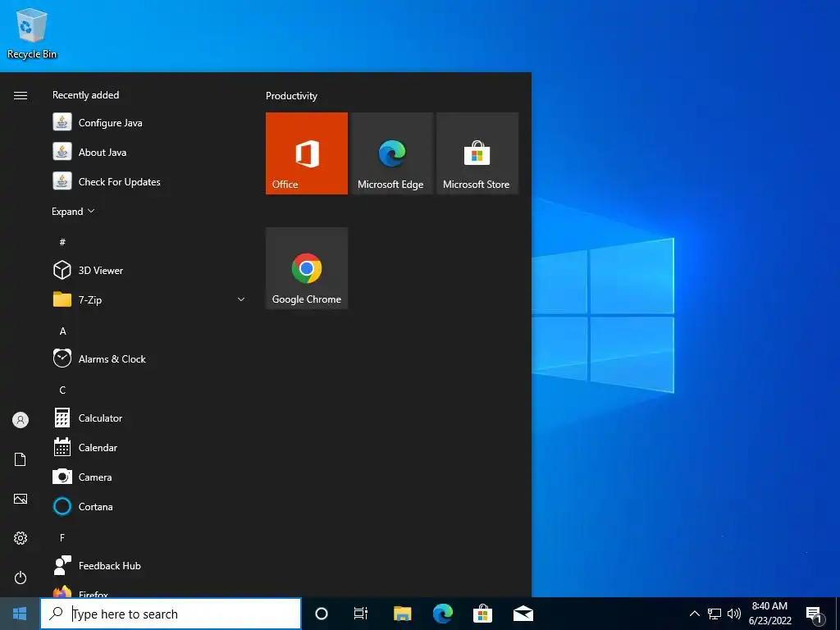Click the A letter header
Viewport: 840px width, 630px height.
(x=62, y=331)
